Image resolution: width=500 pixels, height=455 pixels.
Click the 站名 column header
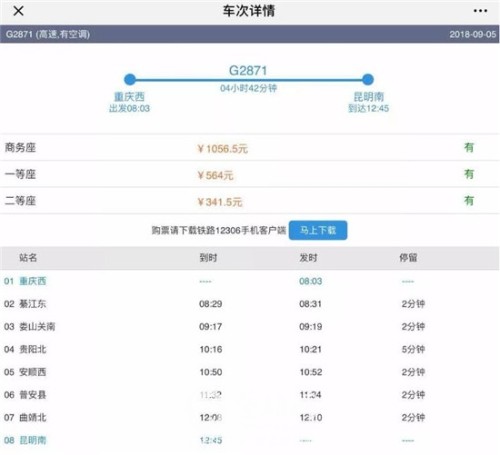(28, 258)
